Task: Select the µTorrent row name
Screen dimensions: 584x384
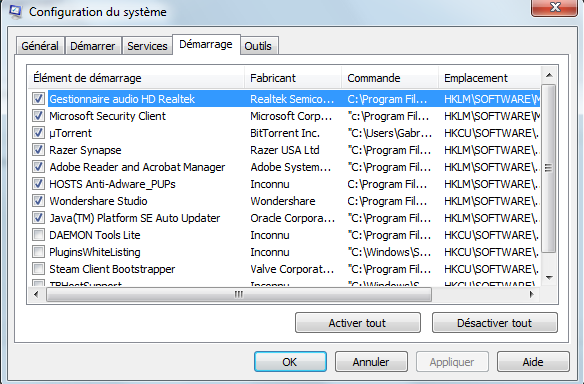Action: (x=70, y=133)
